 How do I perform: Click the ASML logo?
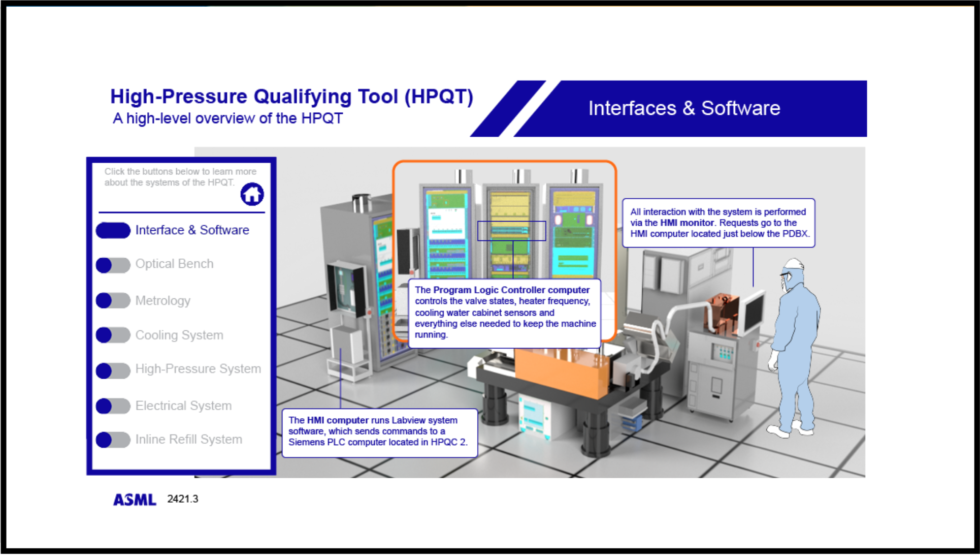tap(135, 500)
